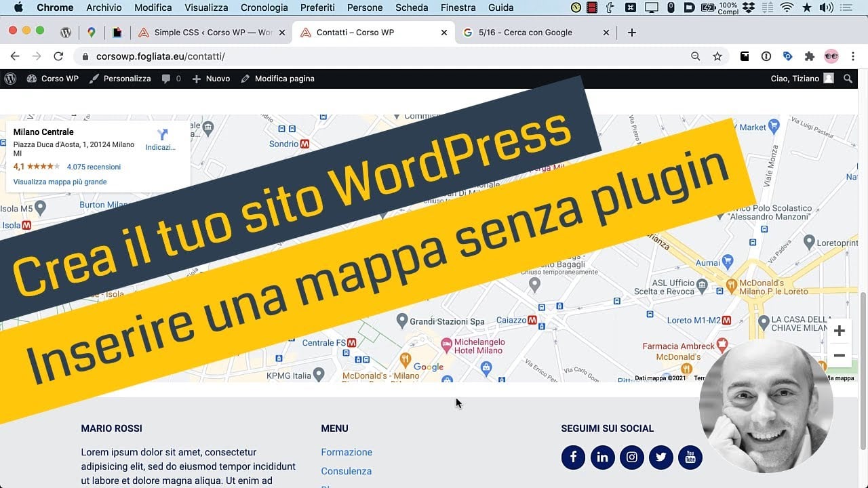Click the Instagram social icon
Viewport: 868px width, 488px height.
(631, 457)
